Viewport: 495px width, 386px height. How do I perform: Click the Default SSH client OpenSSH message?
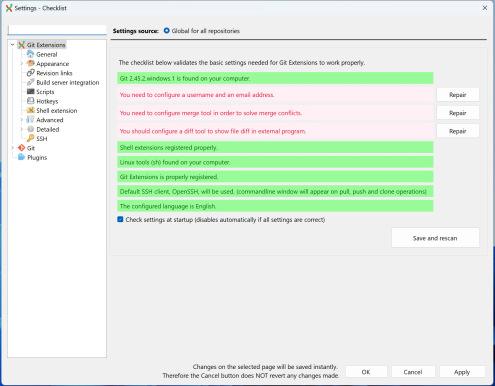275,191
